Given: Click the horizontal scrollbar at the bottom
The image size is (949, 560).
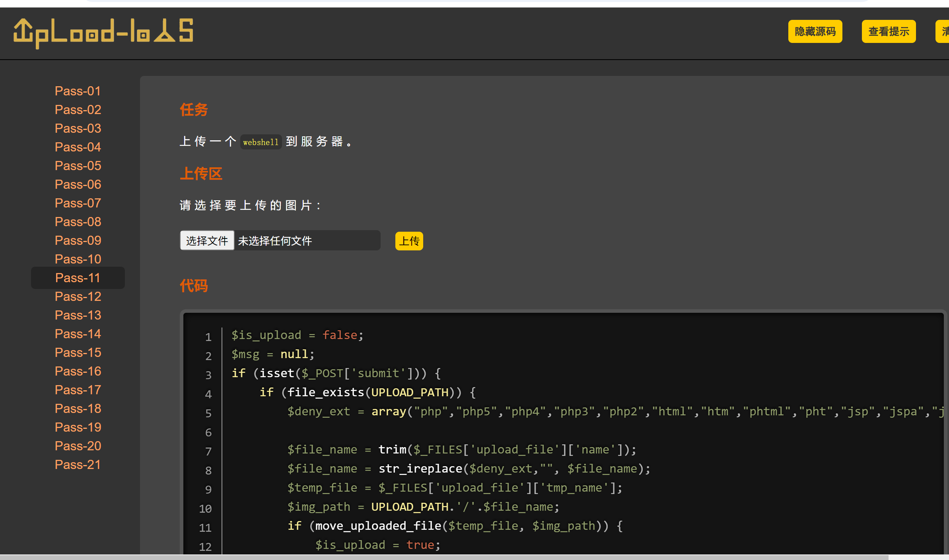Looking at the screenshot, I should click(x=443, y=557).
